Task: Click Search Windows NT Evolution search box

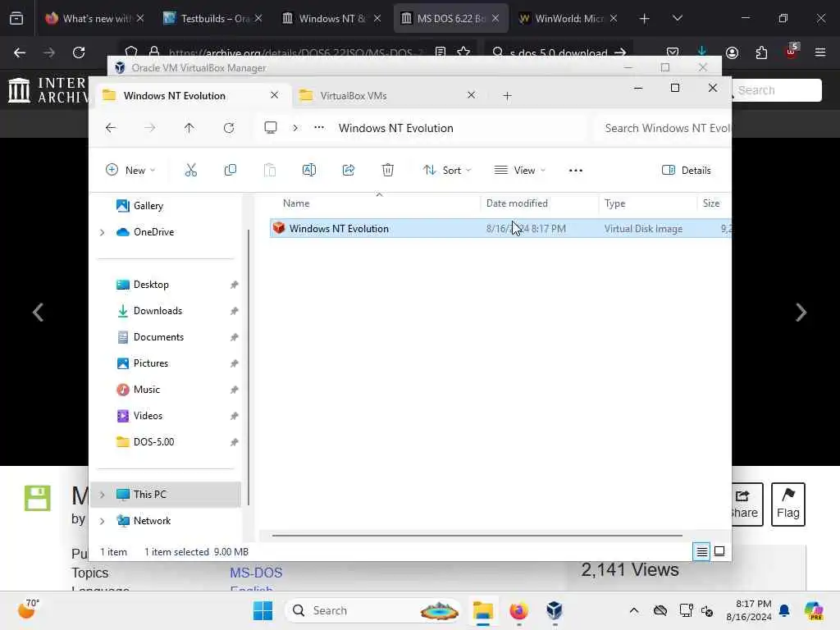Action: [x=664, y=128]
